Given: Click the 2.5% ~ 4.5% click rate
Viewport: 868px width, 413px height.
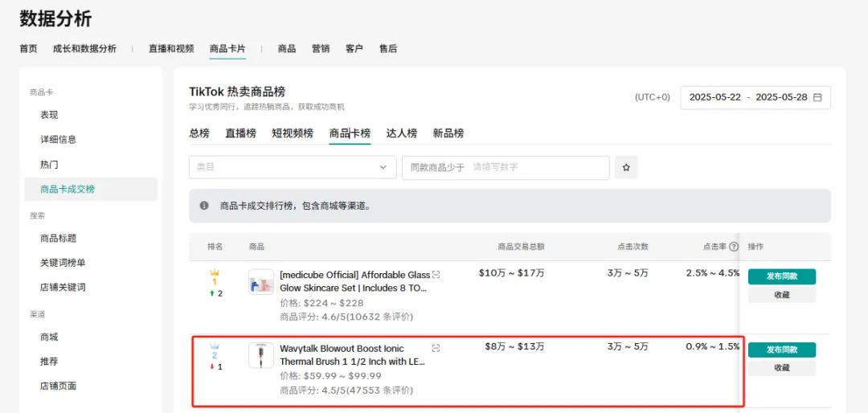Looking at the screenshot, I should 712,273.
